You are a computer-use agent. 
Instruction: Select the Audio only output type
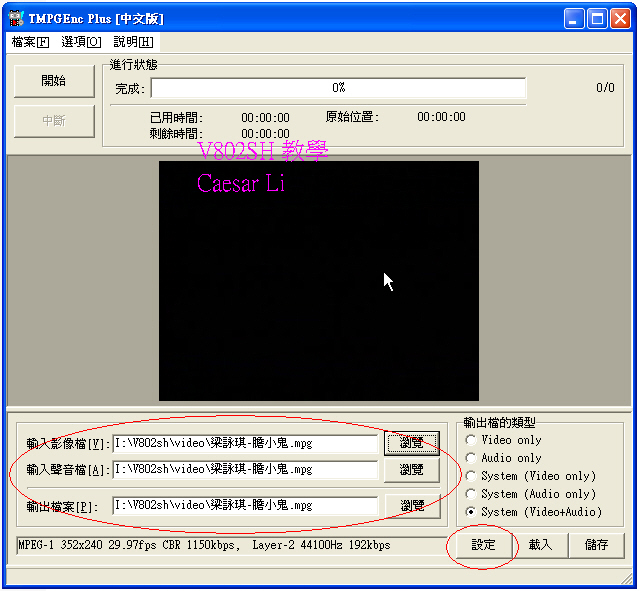pos(471,458)
